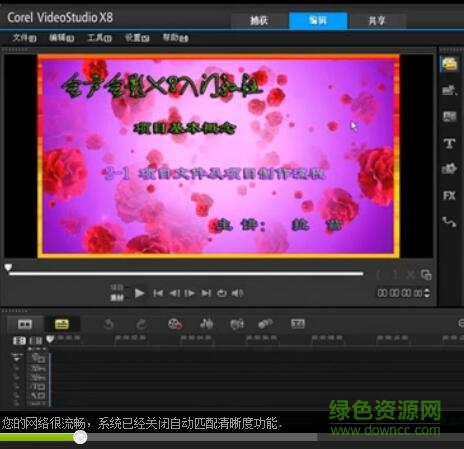Select the Video track header button

pos(39,358)
